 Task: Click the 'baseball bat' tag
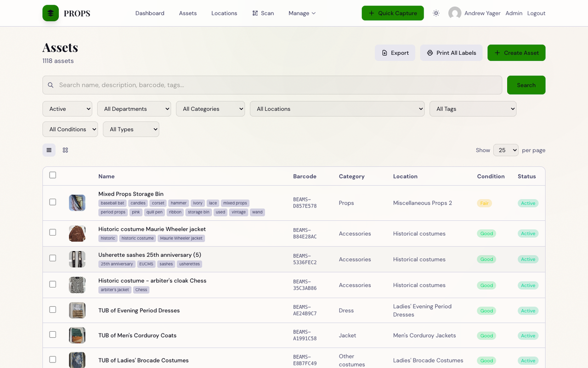pyautogui.click(x=113, y=203)
